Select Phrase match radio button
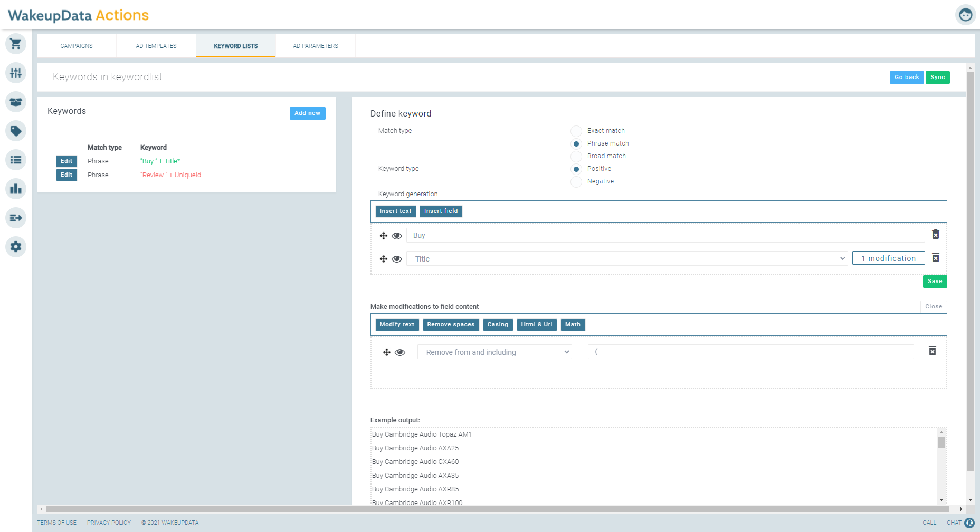 [x=576, y=143]
